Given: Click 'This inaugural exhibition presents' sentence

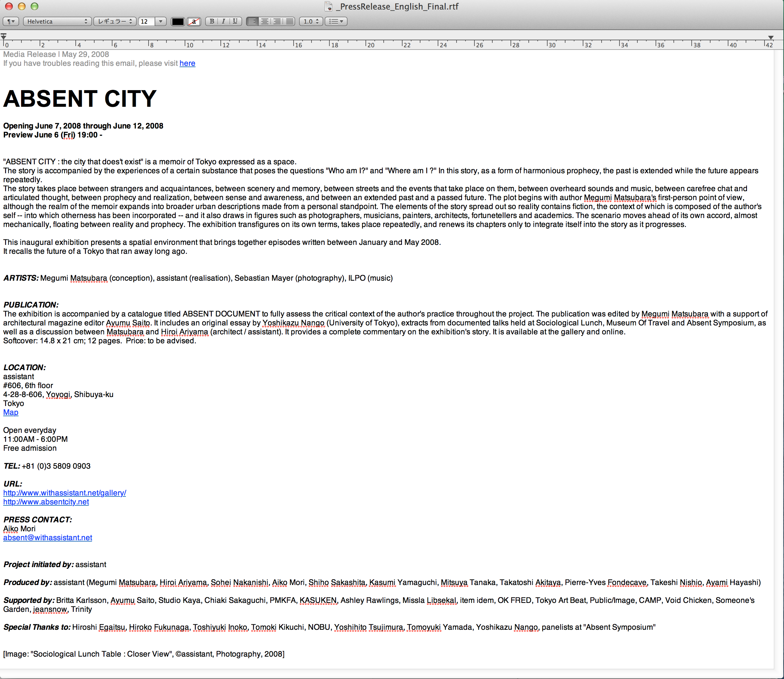Looking at the screenshot, I should (x=222, y=242).
